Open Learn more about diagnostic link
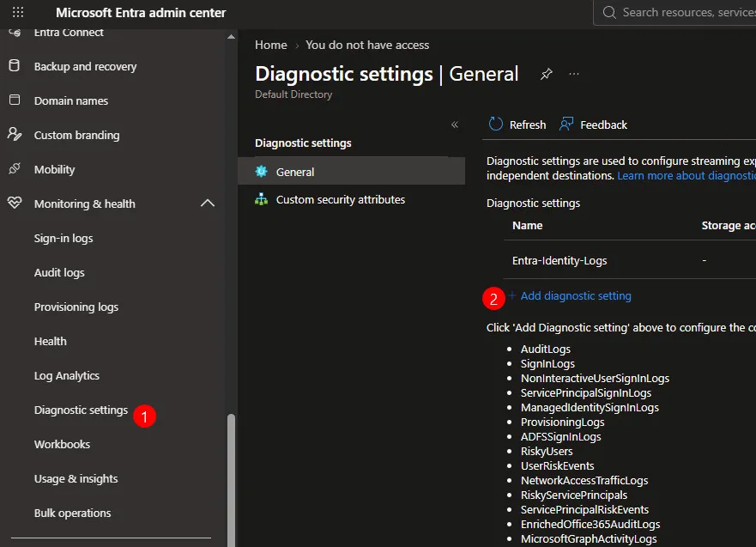The width and height of the screenshot is (756, 547). 686,175
